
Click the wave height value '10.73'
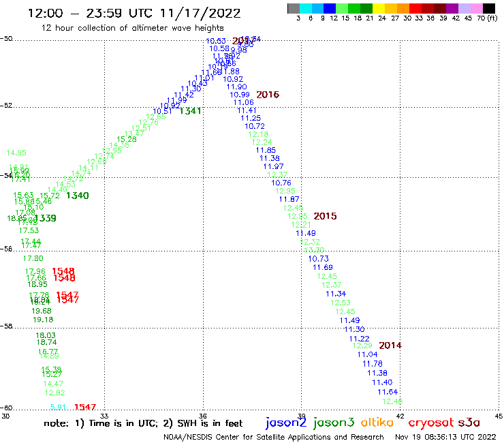pyautogui.click(x=319, y=259)
